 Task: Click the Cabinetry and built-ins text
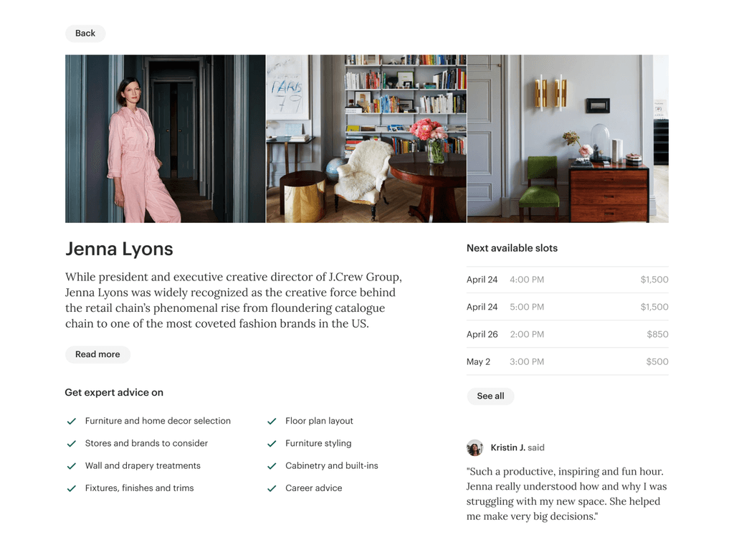pos(332,466)
